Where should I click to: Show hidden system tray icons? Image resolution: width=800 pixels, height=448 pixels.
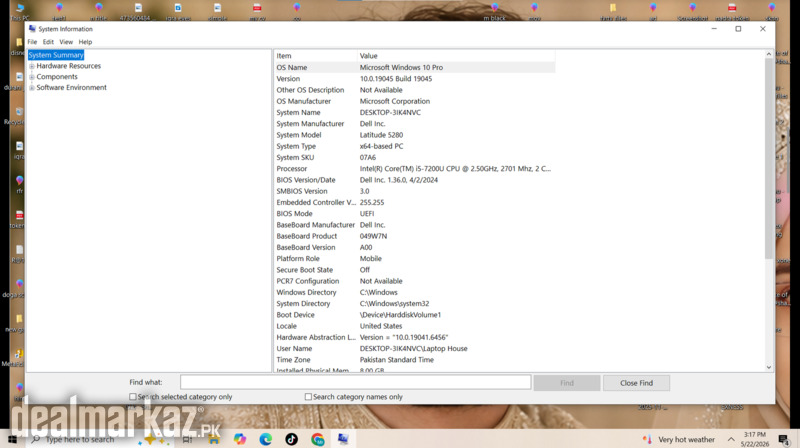click(731, 439)
